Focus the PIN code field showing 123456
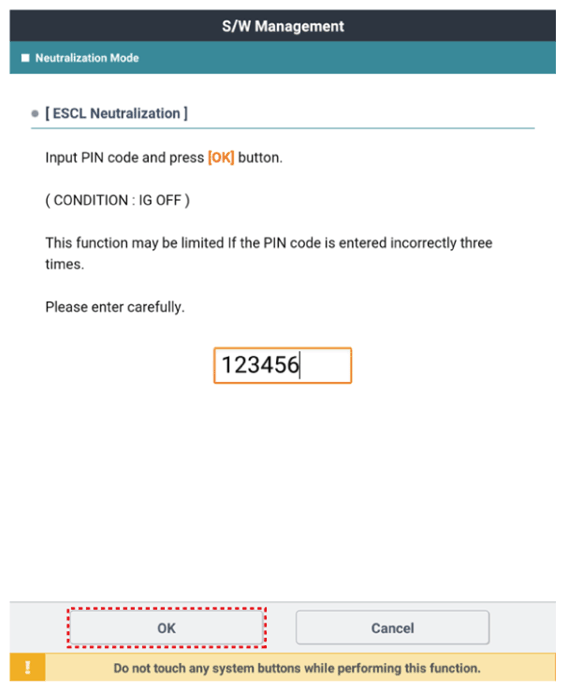Image resolution: width=565 pixels, height=691 pixels. click(x=282, y=365)
